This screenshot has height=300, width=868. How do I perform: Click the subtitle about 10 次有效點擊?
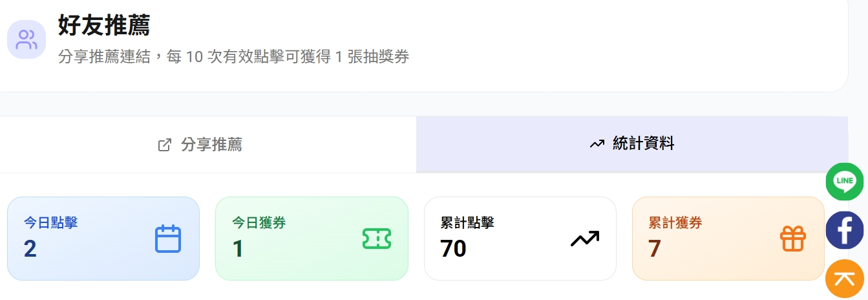233,57
